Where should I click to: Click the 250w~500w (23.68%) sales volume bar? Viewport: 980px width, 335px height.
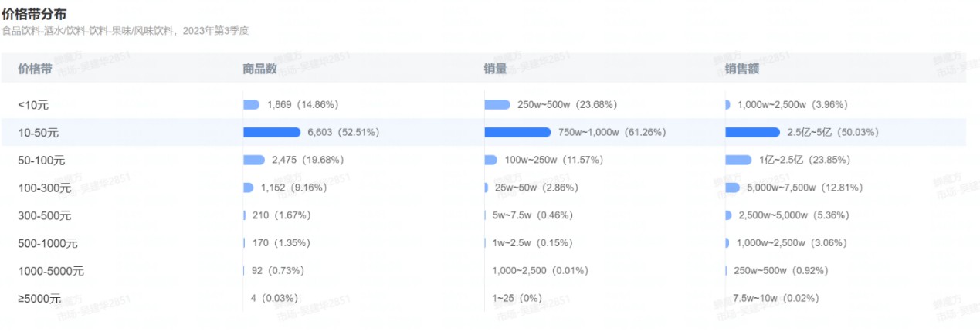[497, 104]
